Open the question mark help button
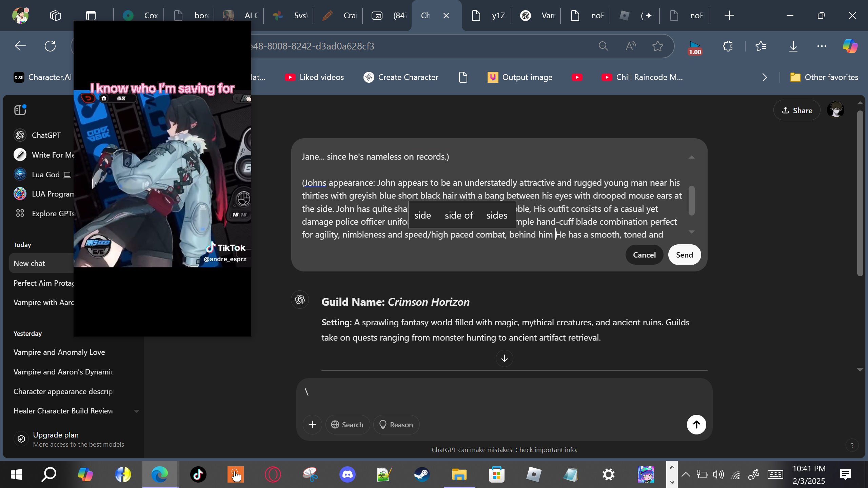The width and height of the screenshot is (868, 488). coord(852,445)
